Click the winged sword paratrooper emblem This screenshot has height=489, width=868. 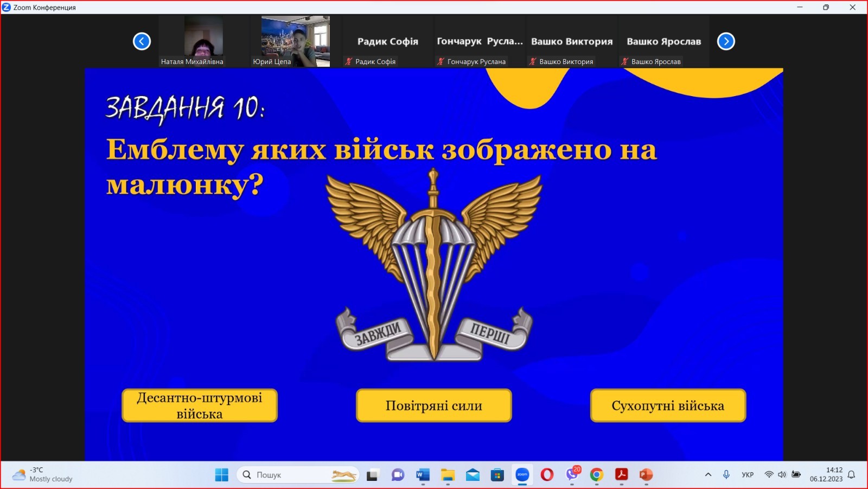[x=433, y=265]
